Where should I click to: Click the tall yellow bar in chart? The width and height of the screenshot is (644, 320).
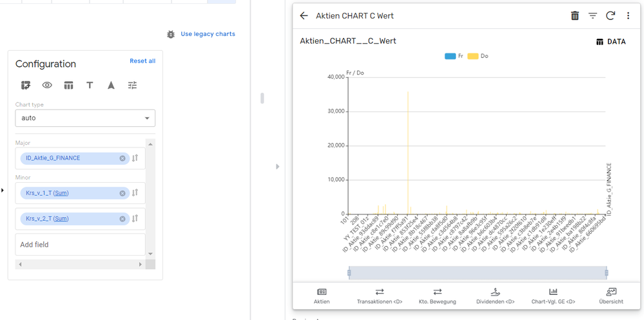408,153
